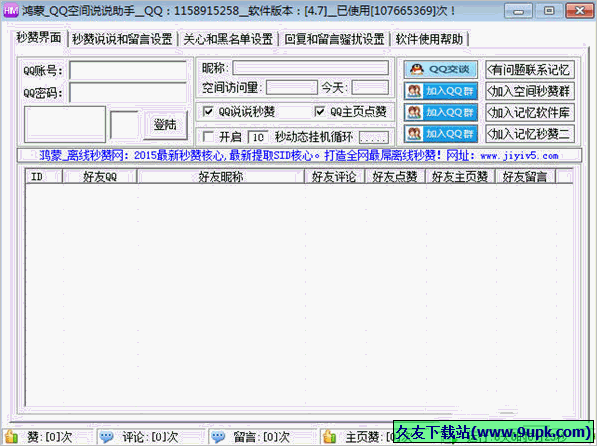This screenshot has height=446, width=597.
Task: Click speech bubble icon beside 留言 counter
Action: [218, 436]
